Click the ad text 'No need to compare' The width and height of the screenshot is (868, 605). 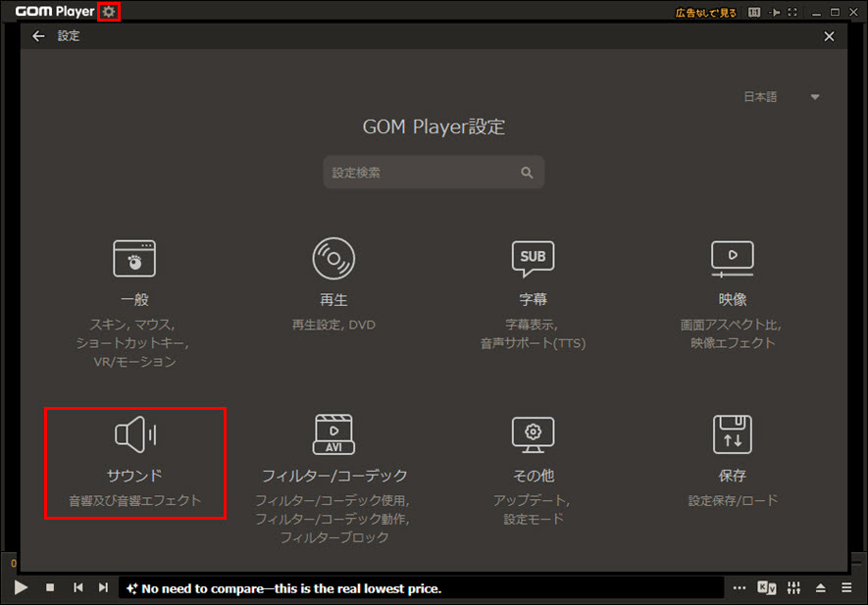pyautogui.click(x=291, y=588)
